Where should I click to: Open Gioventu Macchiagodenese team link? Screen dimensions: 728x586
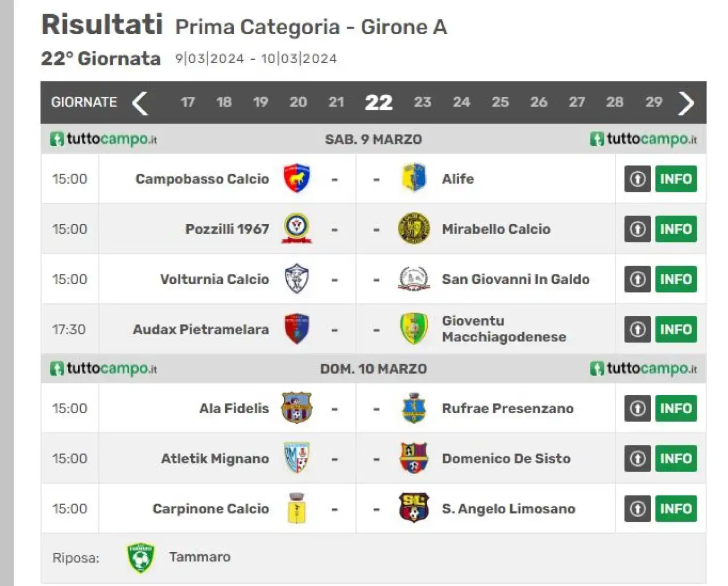[504, 329]
